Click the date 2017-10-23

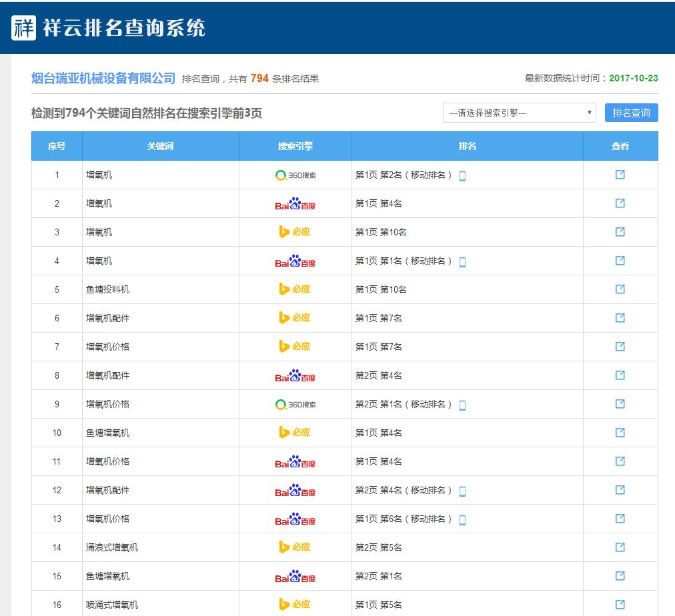coord(633,78)
